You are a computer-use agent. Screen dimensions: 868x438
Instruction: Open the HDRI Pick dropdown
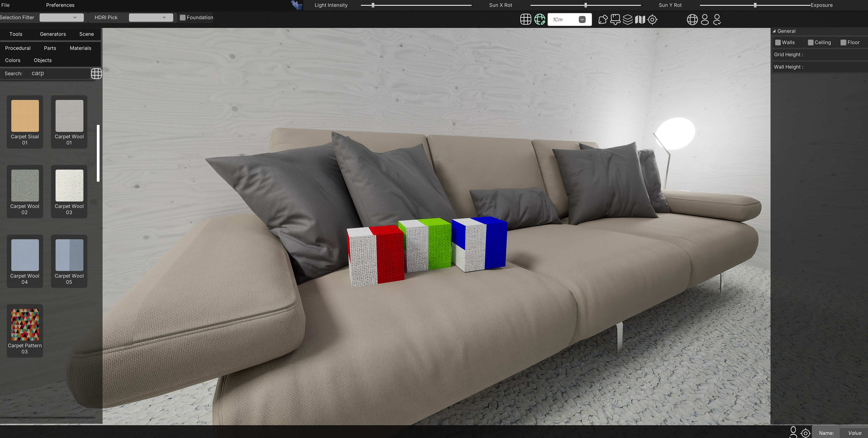click(x=151, y=17)
